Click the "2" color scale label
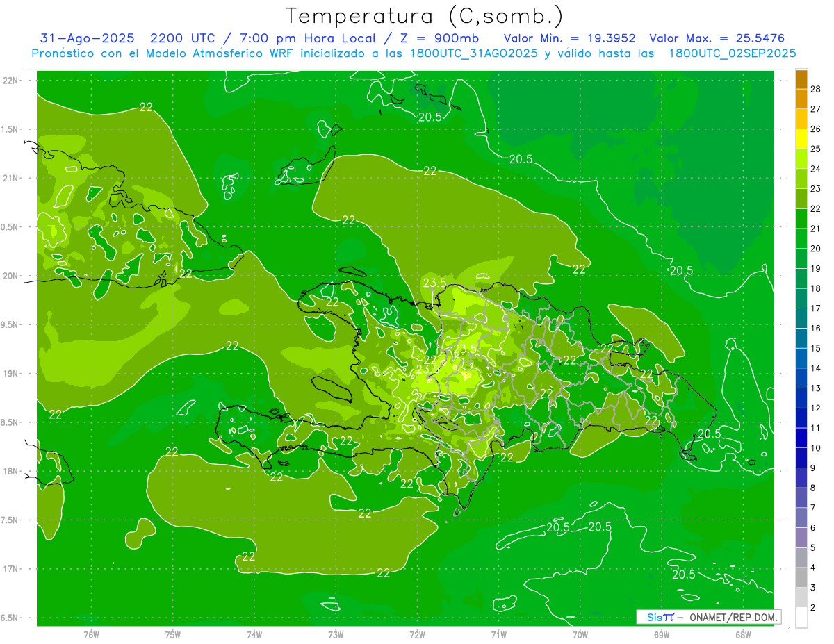The image size is (834, 644). (x=814, y=608)
